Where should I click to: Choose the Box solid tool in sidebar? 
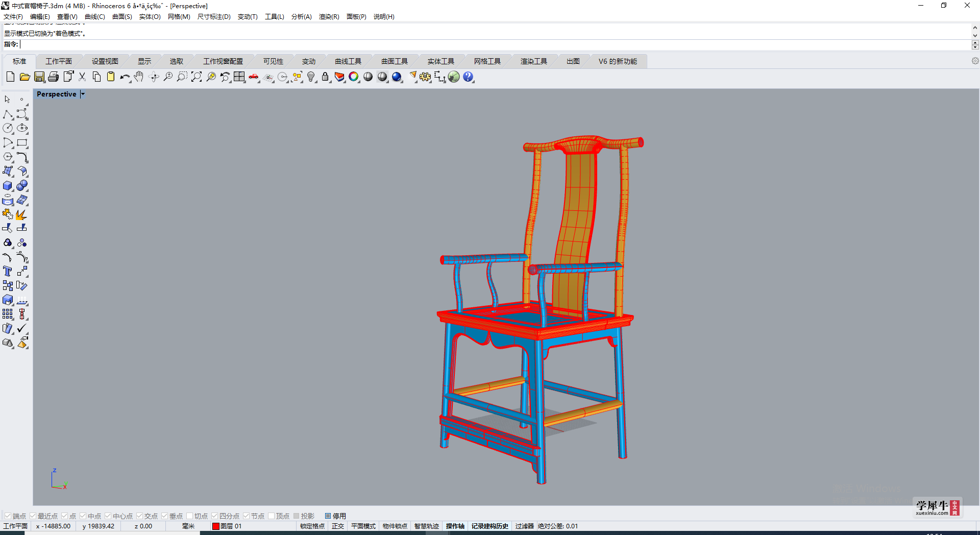point(8,186)
